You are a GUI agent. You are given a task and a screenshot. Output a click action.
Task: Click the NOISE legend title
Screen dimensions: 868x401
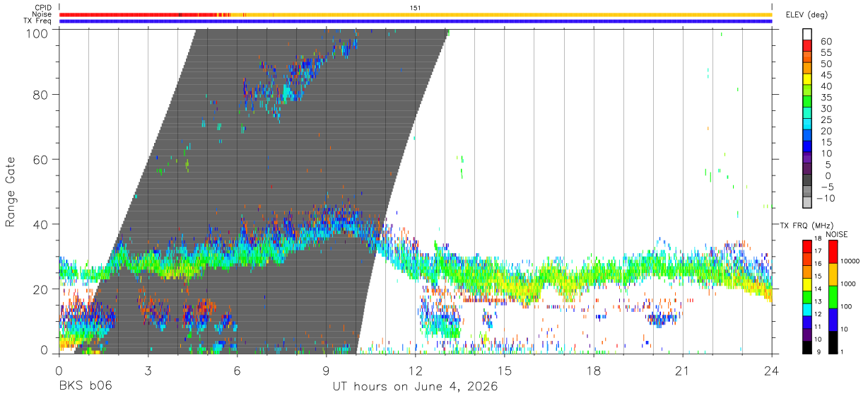pos(836,234)
